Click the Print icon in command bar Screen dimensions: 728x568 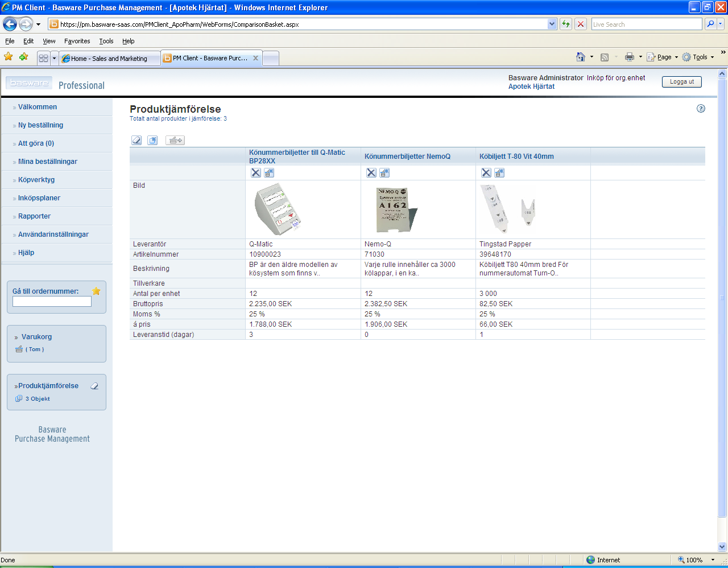630,57
